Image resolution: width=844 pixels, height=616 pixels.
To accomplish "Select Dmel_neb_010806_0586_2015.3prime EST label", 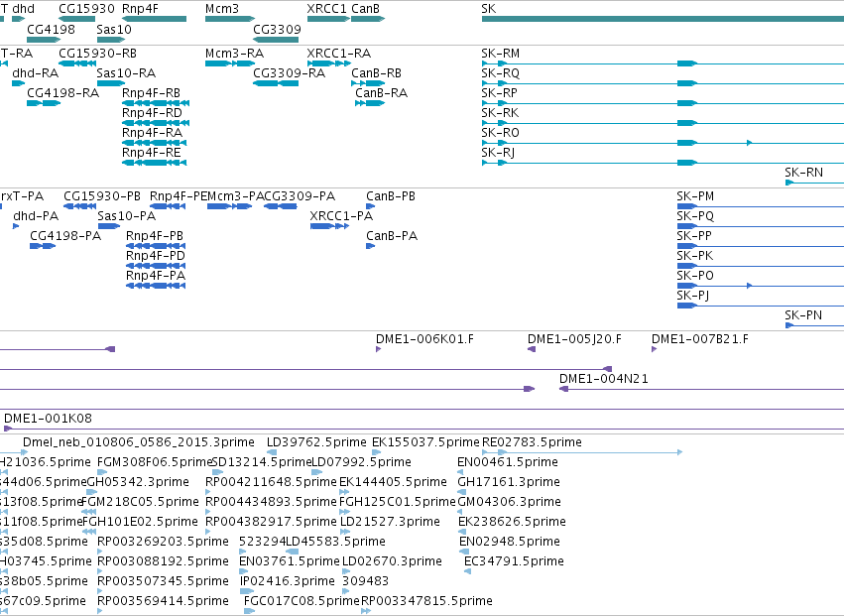I will pos(139,442).
